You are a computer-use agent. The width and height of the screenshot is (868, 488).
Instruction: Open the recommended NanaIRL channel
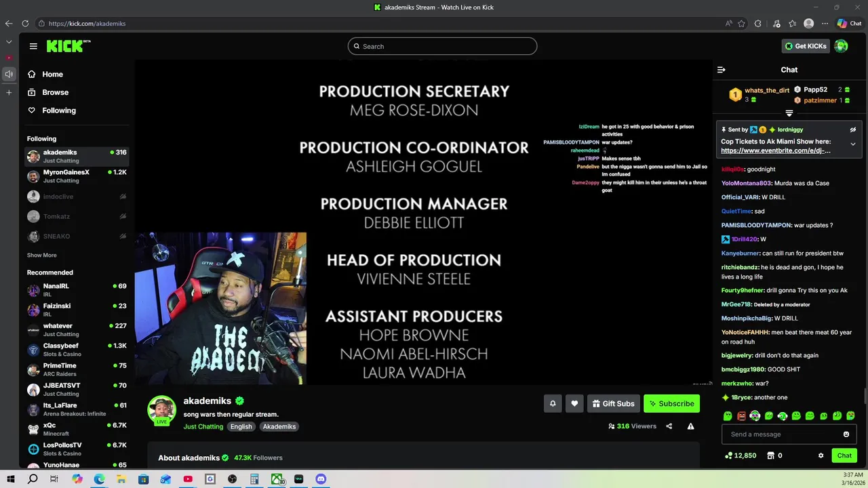coord(77,290)
